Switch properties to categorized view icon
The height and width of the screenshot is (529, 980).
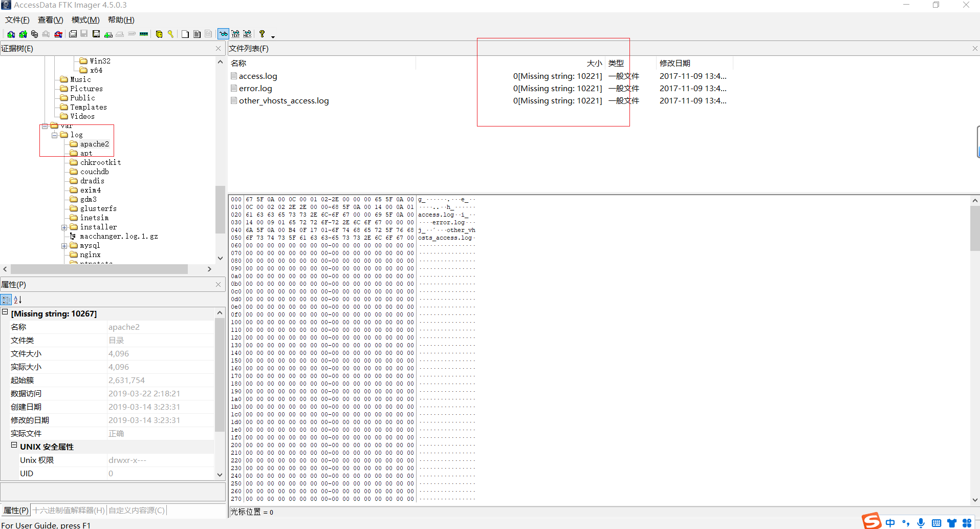point(6,300)
